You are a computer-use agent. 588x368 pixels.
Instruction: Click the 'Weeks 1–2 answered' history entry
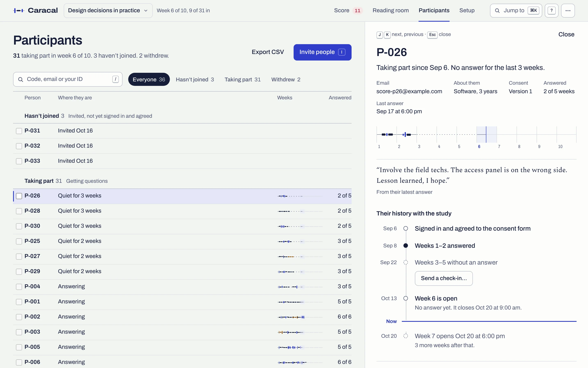point(445,246)
